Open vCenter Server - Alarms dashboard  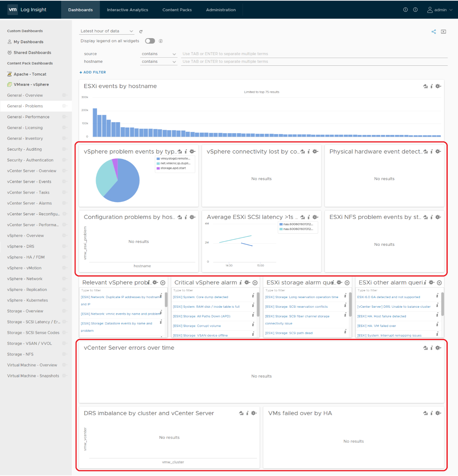(x=29, y=203)
